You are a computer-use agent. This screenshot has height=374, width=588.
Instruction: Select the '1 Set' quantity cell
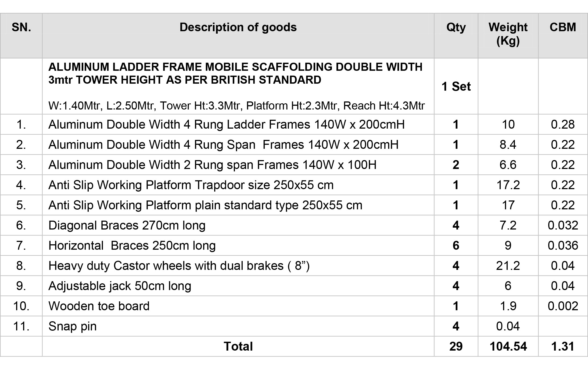(456, 86)
